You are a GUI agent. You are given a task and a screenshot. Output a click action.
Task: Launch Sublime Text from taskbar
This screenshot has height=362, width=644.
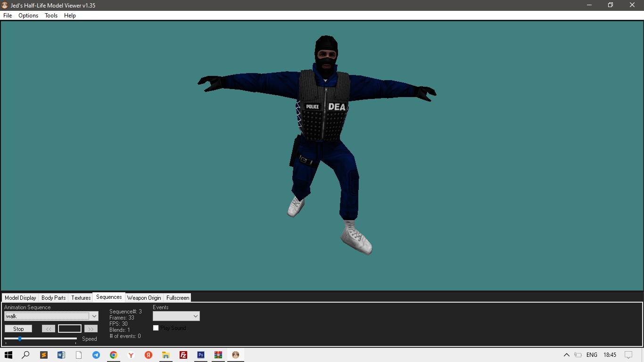44,355
